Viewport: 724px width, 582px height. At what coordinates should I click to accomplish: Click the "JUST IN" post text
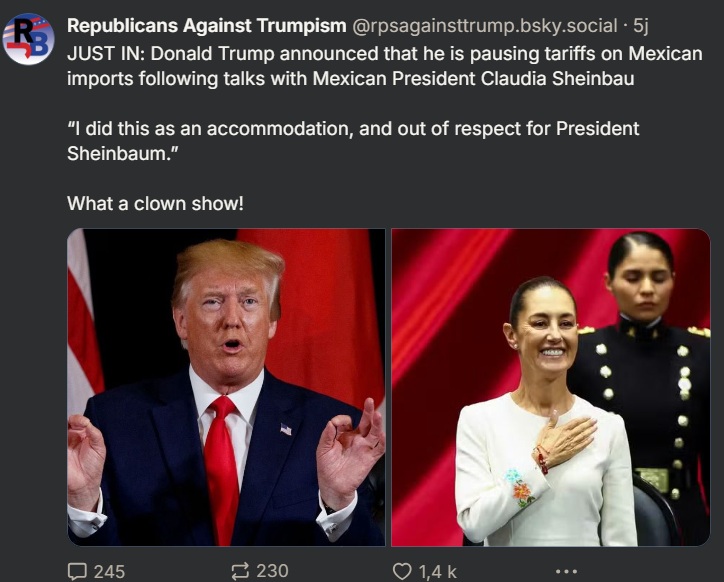tap(385, 66)
